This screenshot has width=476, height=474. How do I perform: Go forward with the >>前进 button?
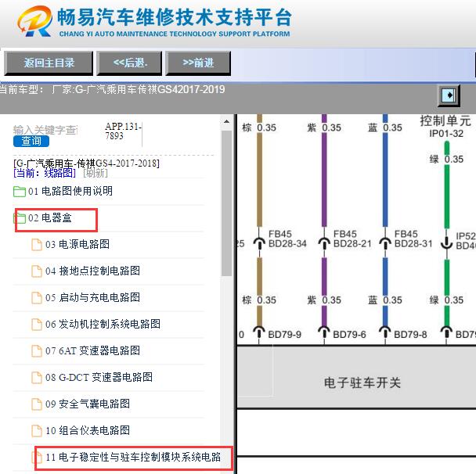coord(198,63)
